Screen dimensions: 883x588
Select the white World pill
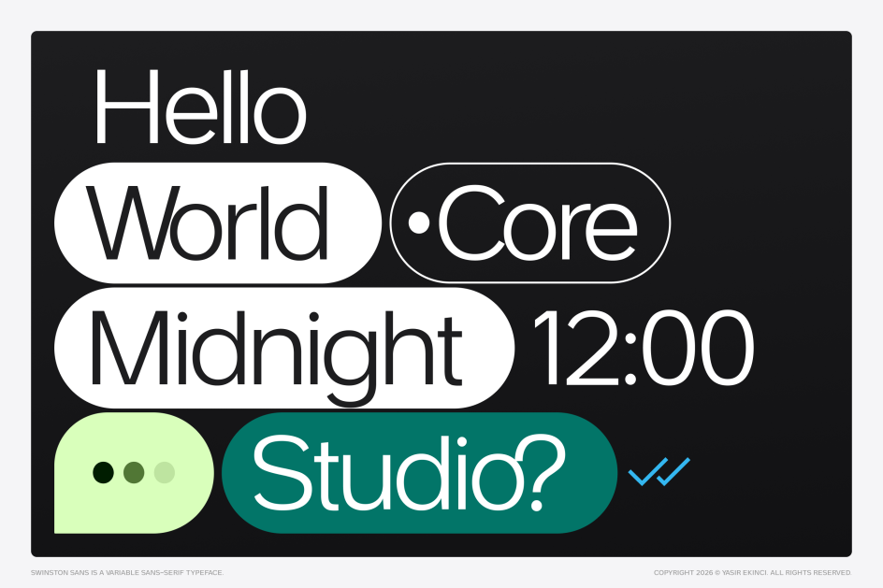[218, 222]
